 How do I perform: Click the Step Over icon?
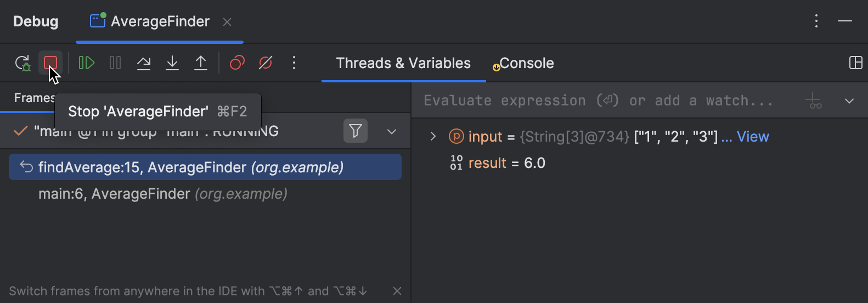[144, 63]
